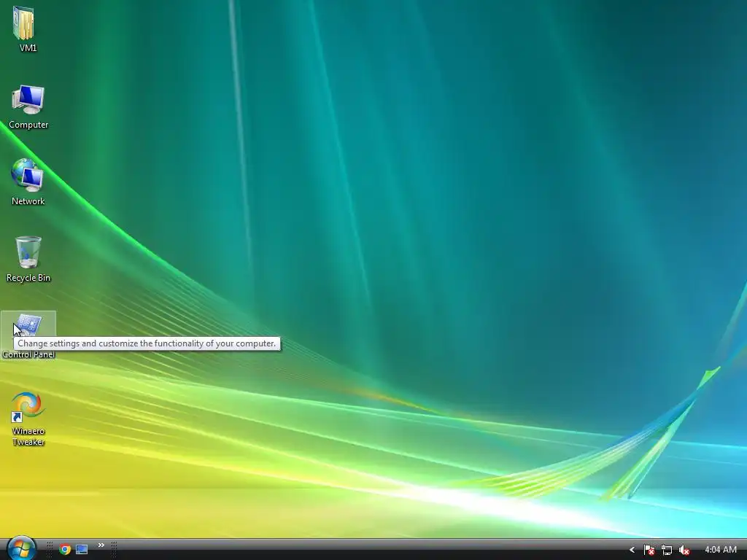Click the VM1 icon label
Screen dimensions: 747x560
[x=28, y=47]
